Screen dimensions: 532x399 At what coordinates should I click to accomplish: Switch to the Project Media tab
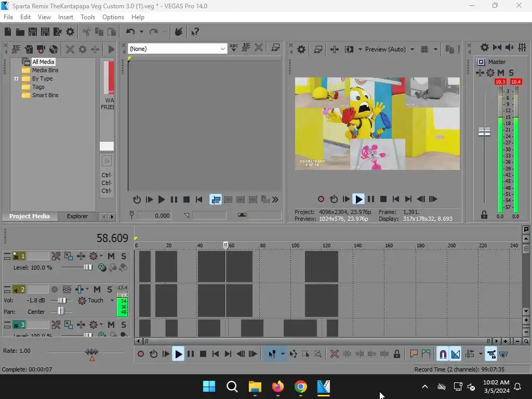tap(30, 217)
